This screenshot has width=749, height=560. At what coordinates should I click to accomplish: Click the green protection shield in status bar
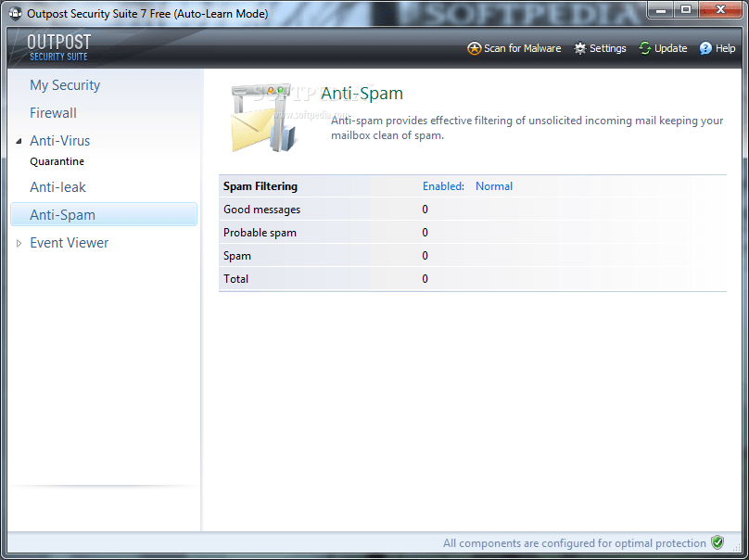click(717, 542)
